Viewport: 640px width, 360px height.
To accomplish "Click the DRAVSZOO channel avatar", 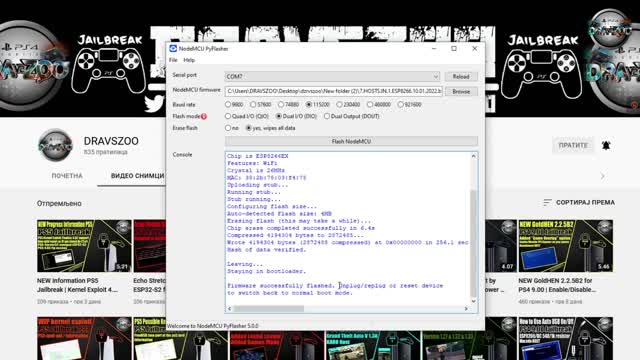I will 55,146.
